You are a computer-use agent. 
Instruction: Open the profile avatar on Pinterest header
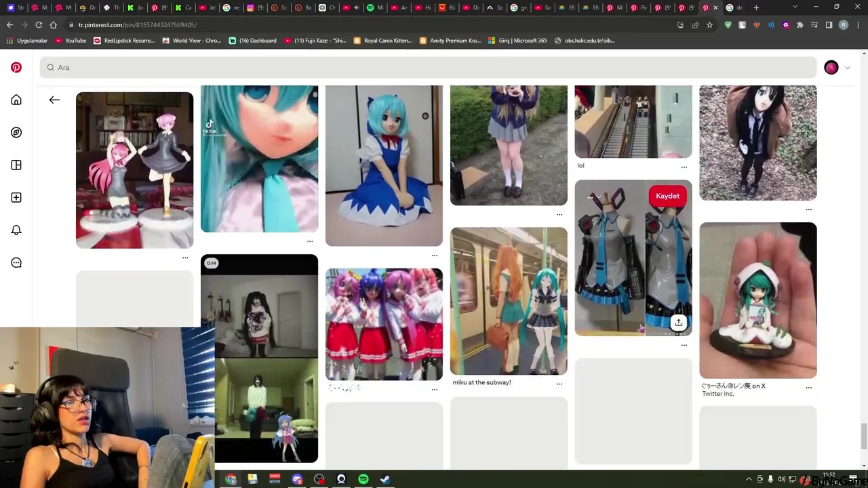(831, 67)
